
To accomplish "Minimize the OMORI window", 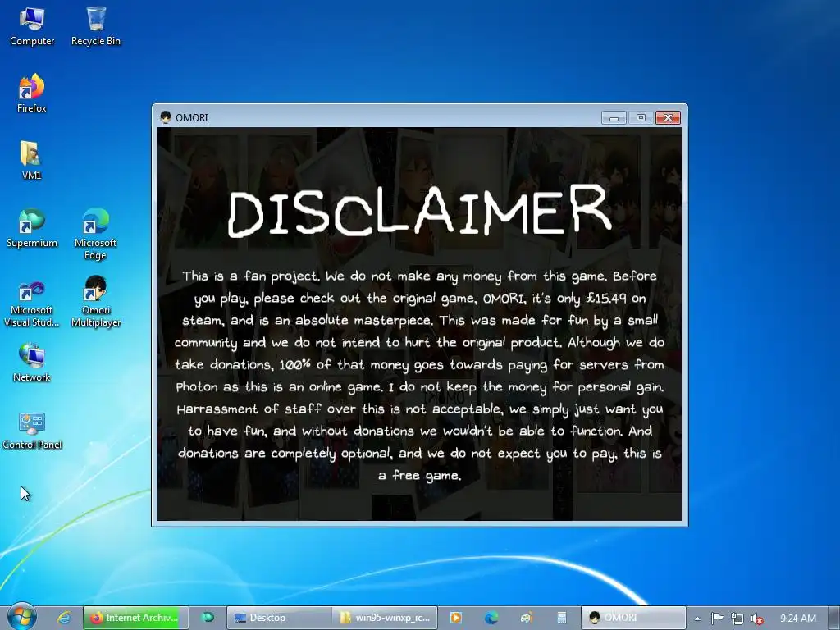I will tap(614, 118).
